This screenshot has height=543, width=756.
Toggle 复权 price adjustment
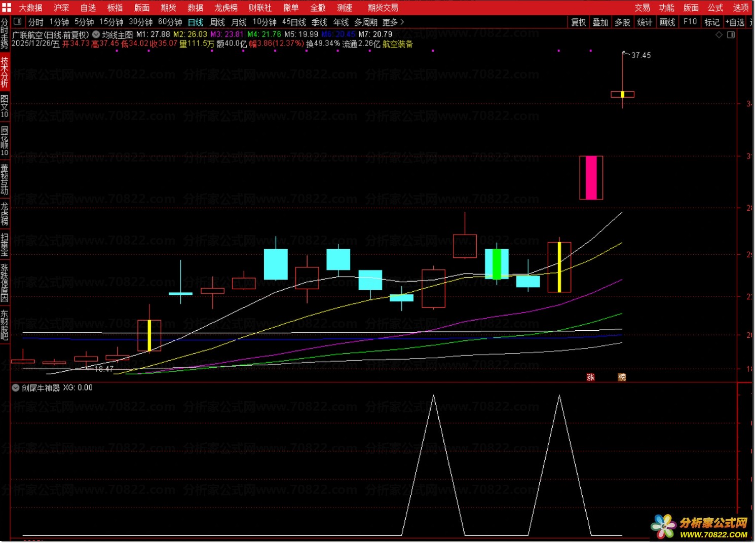578,22
